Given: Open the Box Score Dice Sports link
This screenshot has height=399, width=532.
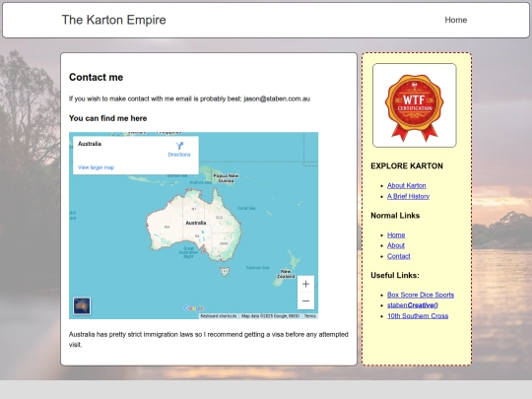Looking at the screenshot, I should [x=421, y=295].
